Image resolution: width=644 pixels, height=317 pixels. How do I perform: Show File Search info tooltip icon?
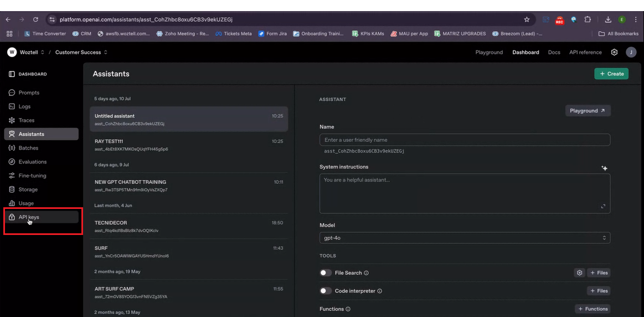[x=367, y=273]
